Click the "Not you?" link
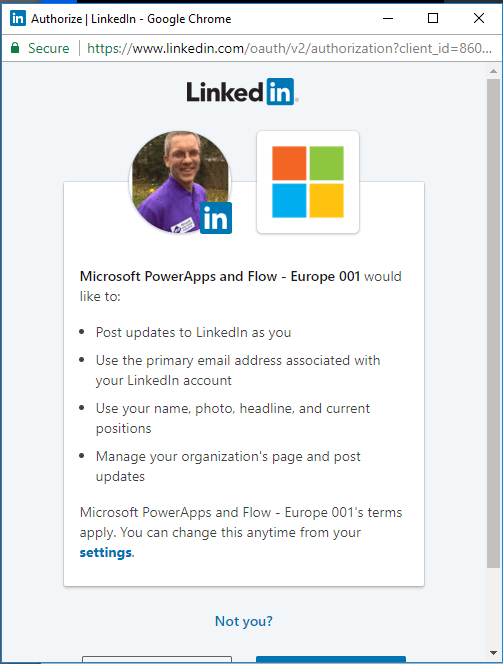This screenshot has height=664, width=503. click(244, 621)
